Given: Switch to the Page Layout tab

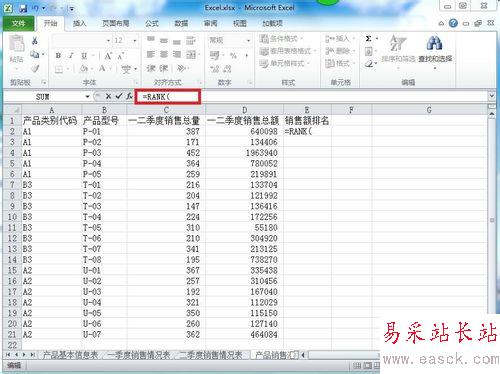Looking at the screenshot, I should (x=115, y=23).
